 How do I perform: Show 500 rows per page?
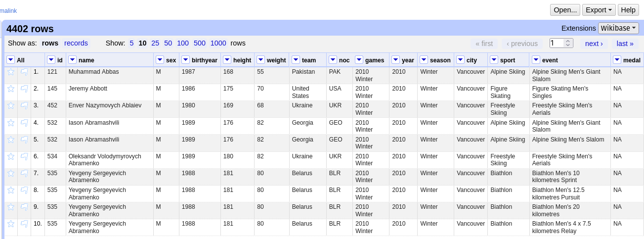pyautogui.click(x=200, y=43)
